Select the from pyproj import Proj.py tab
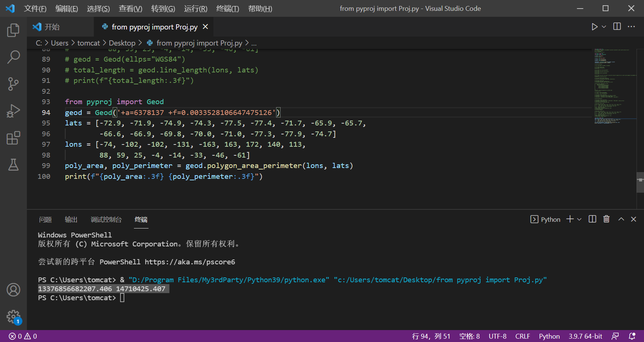The image size is (644, 342). 154,27
